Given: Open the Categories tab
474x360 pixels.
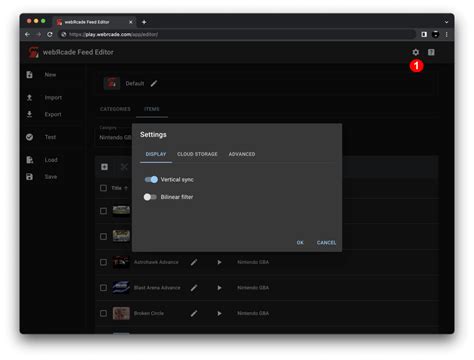Looking at the screenshot, I should pyautogui.click(x=115, y=109).
